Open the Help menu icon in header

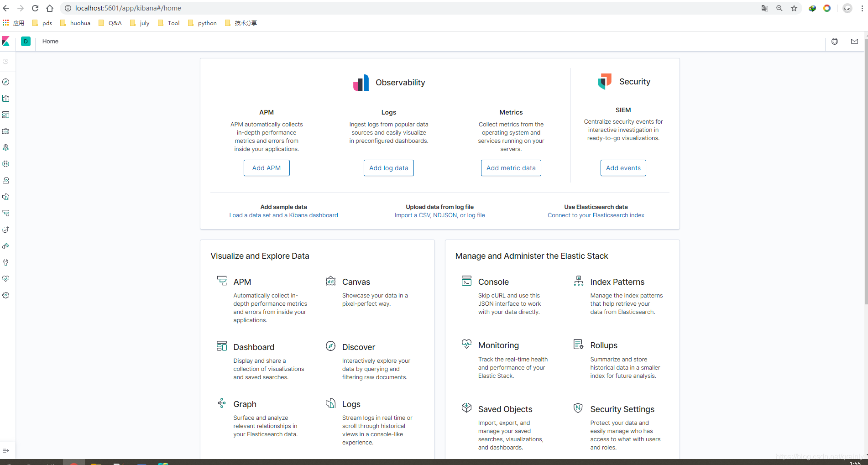pyautogui.click(x=835, y=42)
